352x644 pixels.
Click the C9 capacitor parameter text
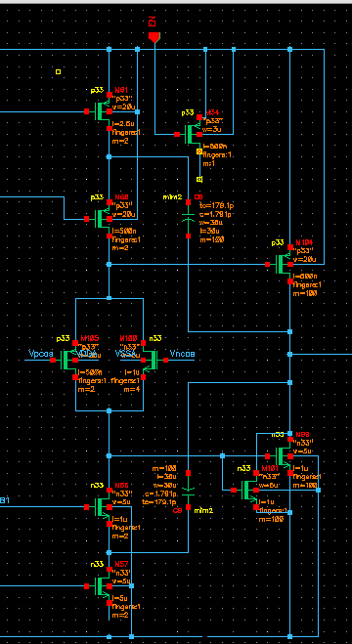216,222
